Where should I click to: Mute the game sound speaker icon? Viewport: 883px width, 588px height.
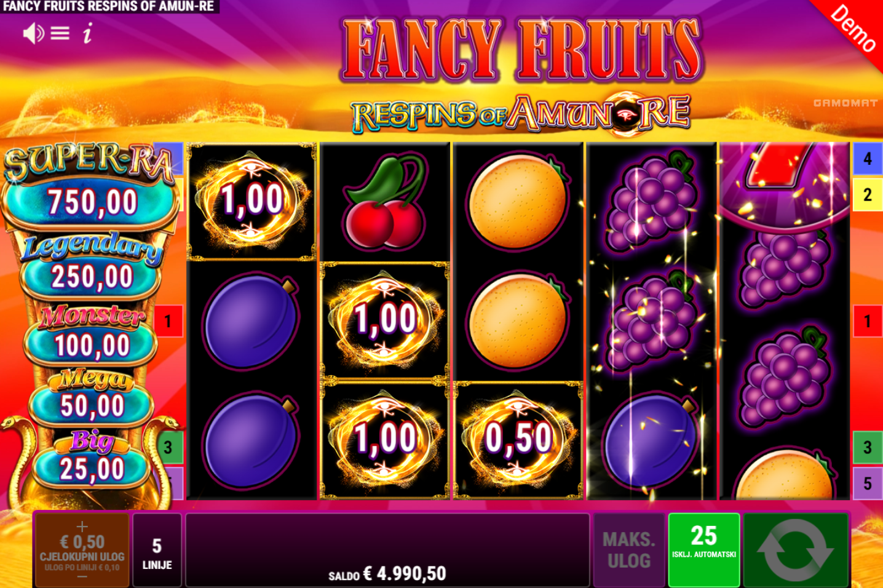33,33
